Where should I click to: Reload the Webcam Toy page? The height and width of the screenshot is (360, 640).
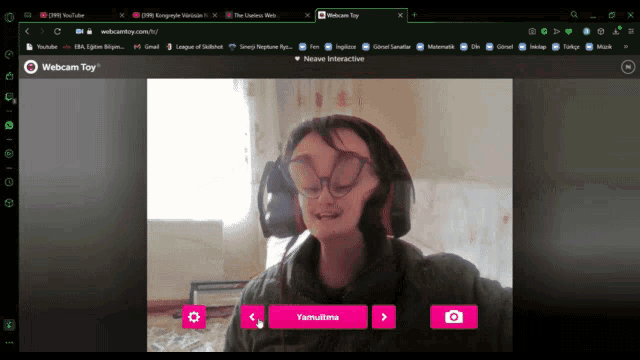tap(57, 31)
